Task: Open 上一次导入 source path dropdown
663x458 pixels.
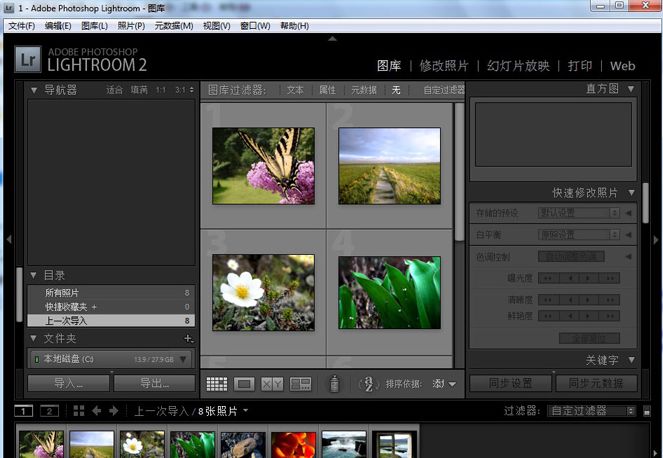Action: click(246, 410)
